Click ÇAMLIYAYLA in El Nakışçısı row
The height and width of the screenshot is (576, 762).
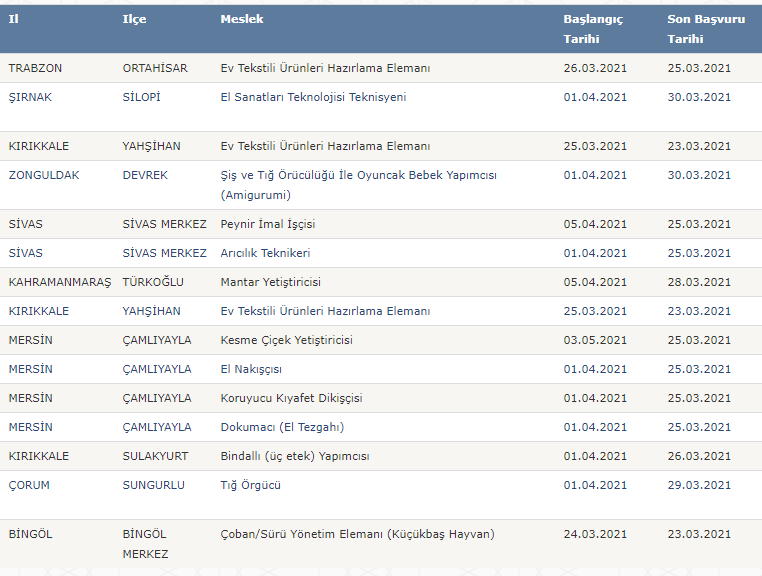(157, 369)
